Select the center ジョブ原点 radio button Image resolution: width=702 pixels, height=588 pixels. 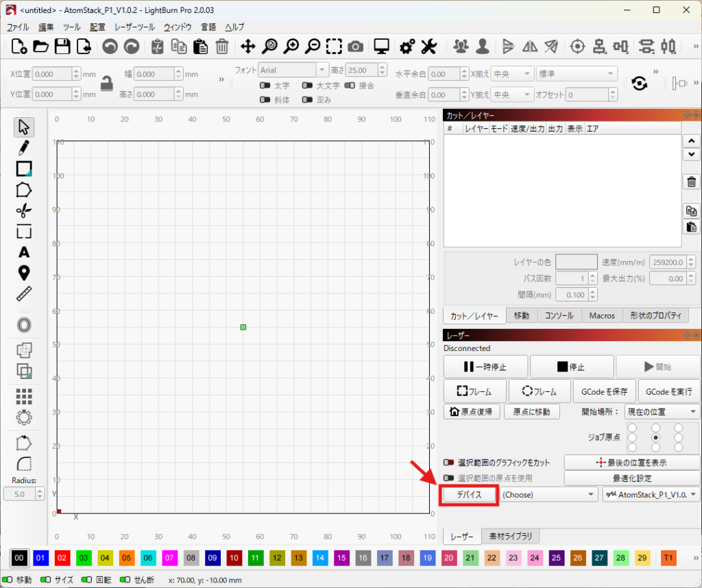point(655,437)
